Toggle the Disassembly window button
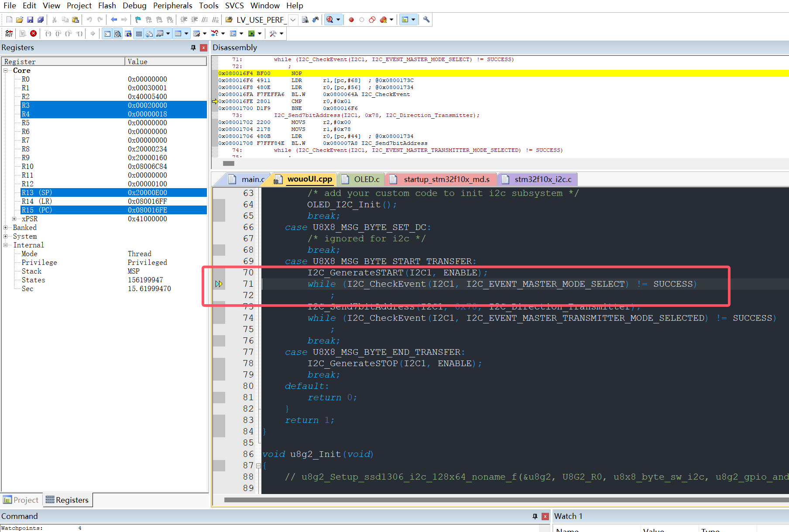 point(117,34)
